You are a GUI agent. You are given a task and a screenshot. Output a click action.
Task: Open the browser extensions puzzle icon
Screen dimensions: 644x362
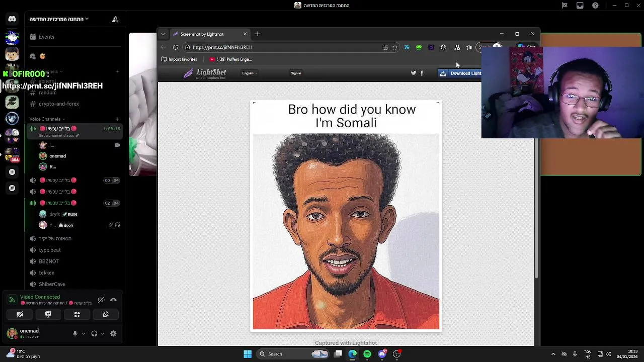click(x=443, y=47)
